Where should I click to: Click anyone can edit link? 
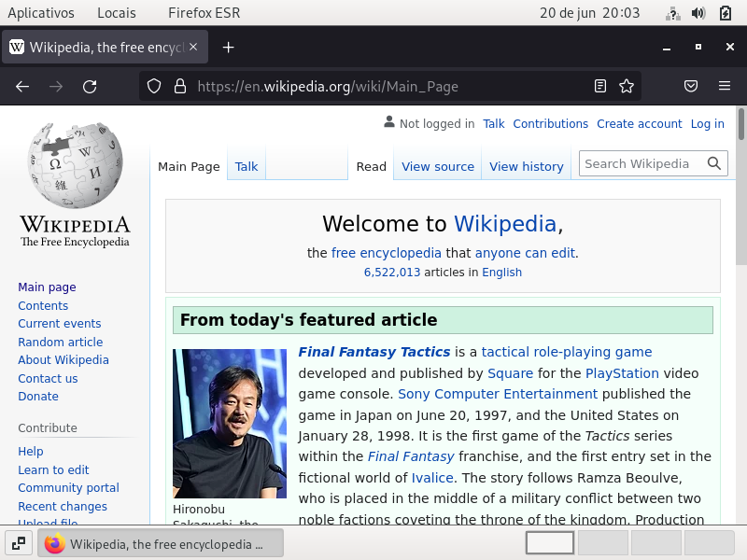click(525, 253)
